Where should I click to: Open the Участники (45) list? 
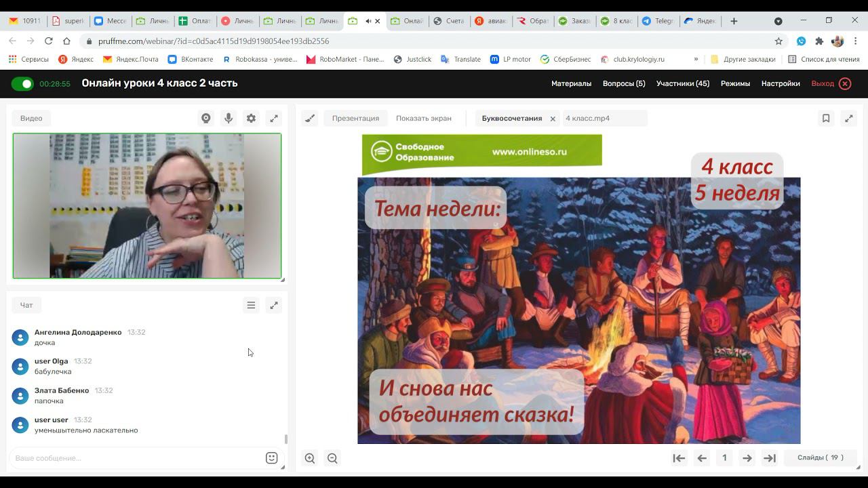[683, 83]
